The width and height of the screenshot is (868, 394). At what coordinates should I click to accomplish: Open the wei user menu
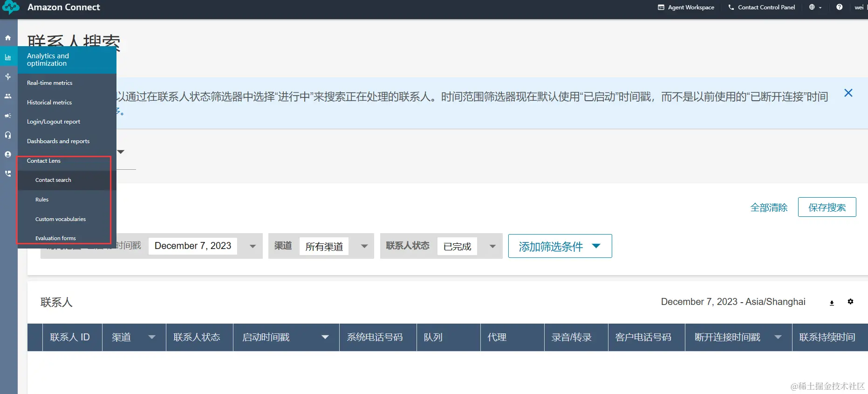pos(859,7)
